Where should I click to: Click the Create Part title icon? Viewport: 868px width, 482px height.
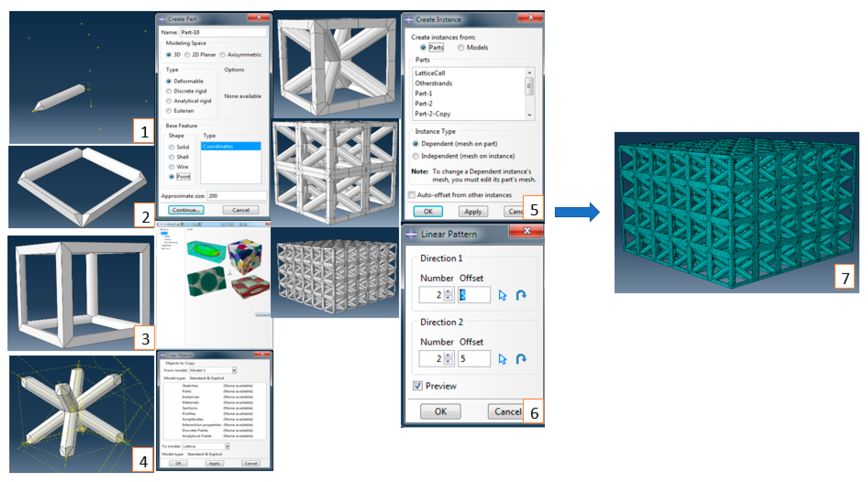[162, 19]
